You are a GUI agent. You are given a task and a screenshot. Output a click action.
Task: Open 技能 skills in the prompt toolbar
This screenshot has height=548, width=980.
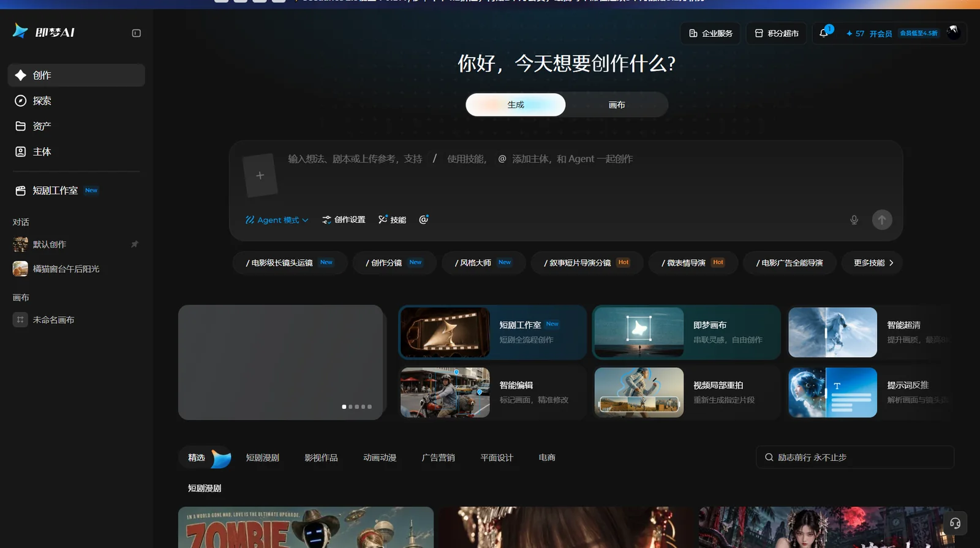point(392,219)
